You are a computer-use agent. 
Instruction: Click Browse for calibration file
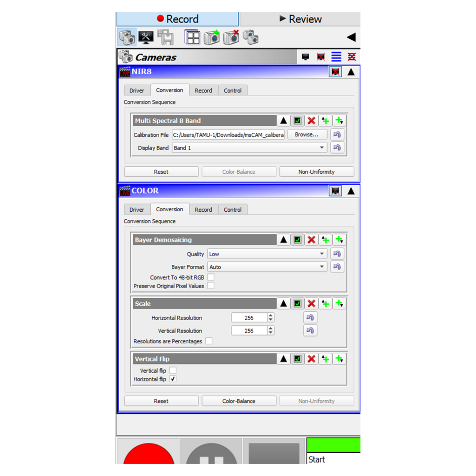coord(307,135)
